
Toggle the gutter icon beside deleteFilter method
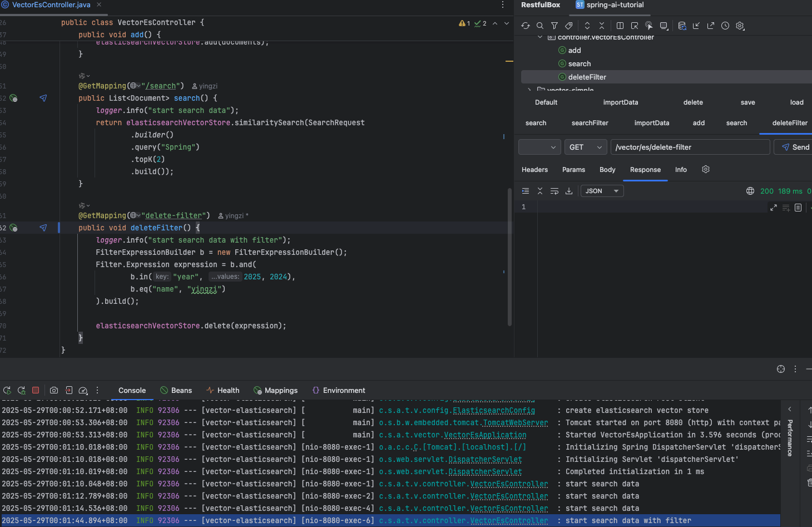pos(14,228)
